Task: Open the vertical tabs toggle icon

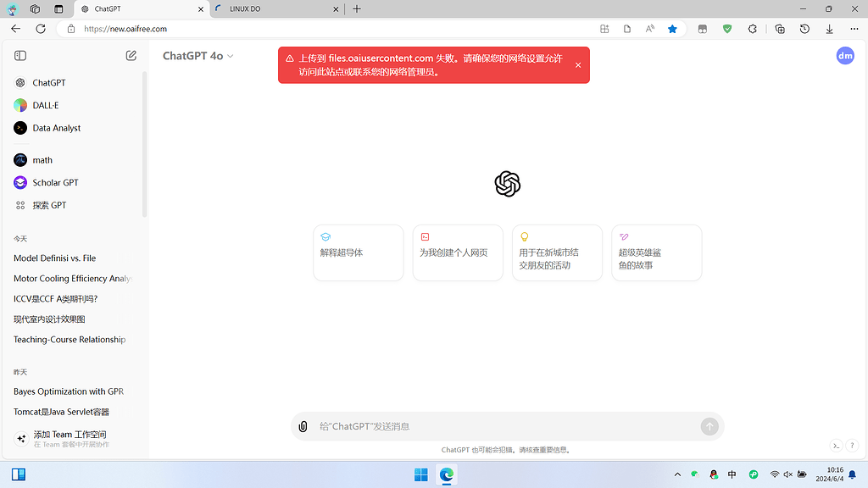Action: (x=58, y=8)
